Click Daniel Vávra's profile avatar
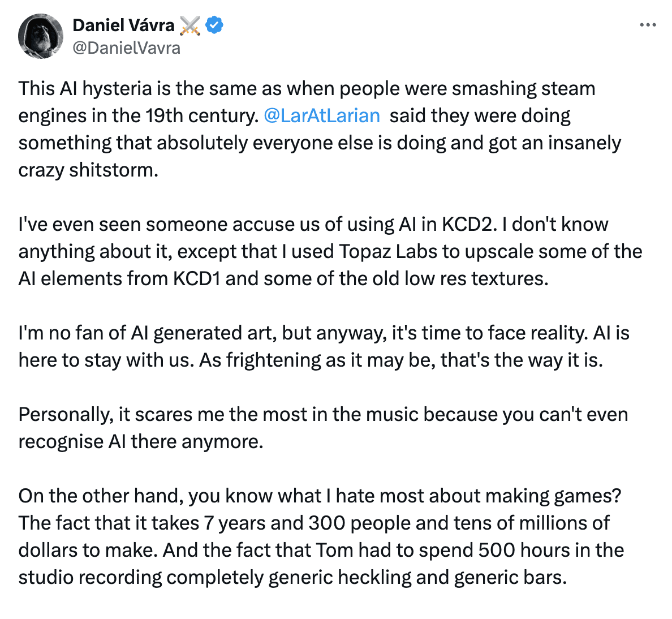The height and width of the screenshot is (619, 672). [40, 36]
